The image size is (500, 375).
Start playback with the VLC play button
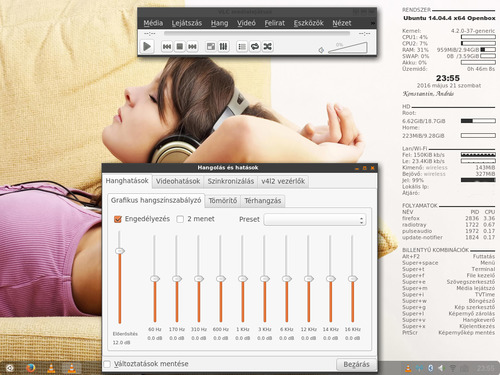click(x=147, y=46)
